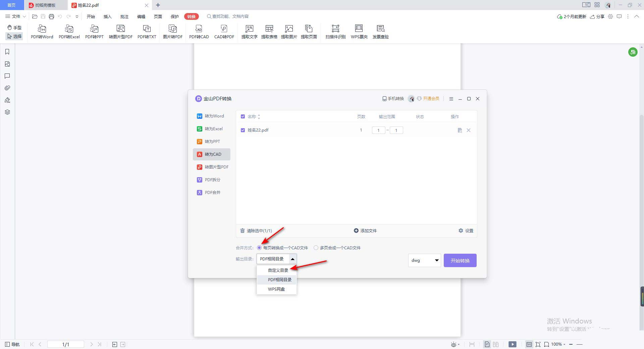Click the open-folder icon in quick toolbar
Screen dimensions: 644x349
coord(35,16)
